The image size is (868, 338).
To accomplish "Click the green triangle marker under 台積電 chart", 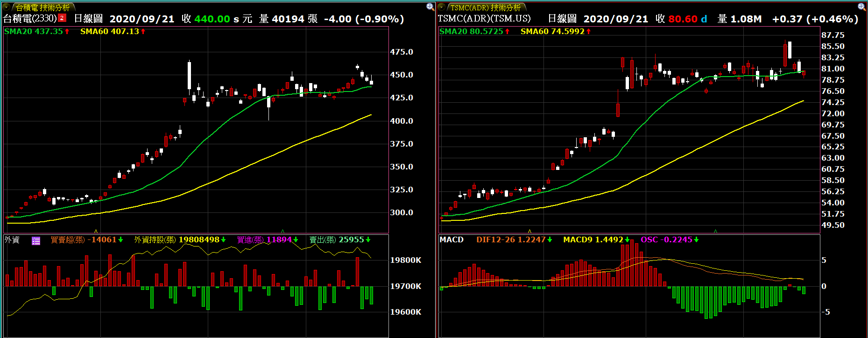I will (282, 231).
